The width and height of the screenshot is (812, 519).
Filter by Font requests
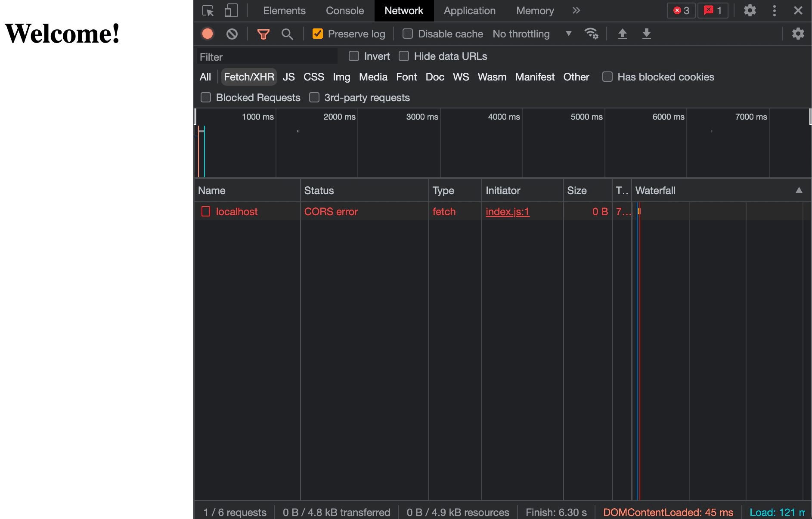(x=406, y=77)
